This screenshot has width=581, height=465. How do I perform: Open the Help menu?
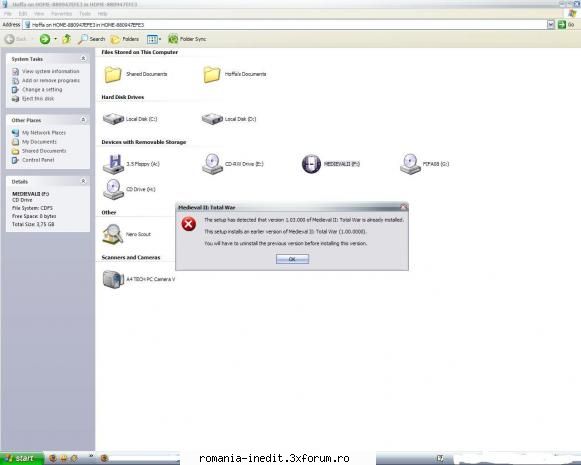point(103,14)
